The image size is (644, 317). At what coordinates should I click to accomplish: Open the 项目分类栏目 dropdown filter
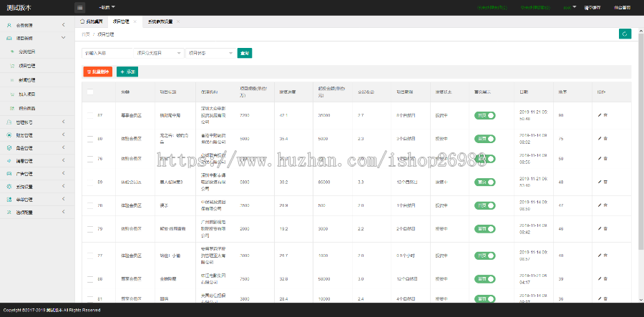pyautogui.click(x=159, y=53)
